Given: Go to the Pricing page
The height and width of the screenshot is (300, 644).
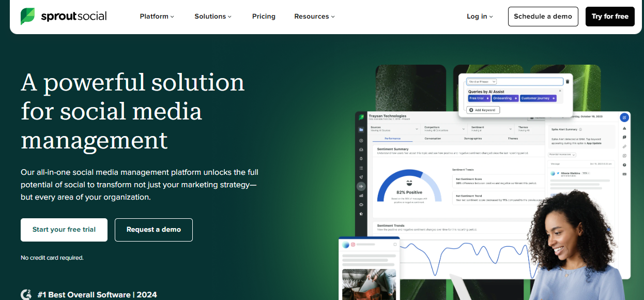Looking at the screenshot, I should [x=264, y=17].
